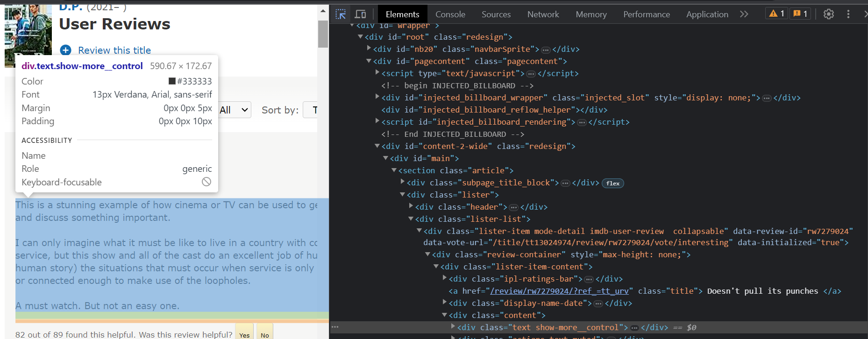Select the injected_billboard_reflow_helper div line
868x339 pixels.
click(x=494, y=110)
